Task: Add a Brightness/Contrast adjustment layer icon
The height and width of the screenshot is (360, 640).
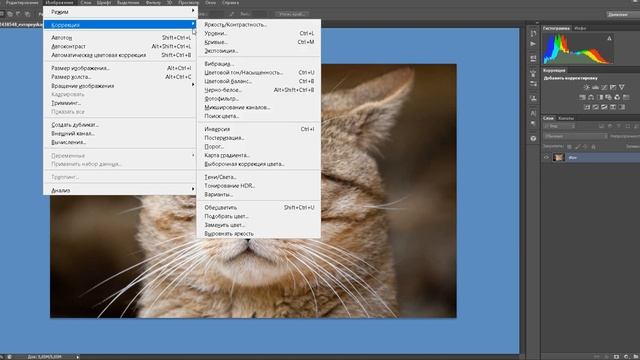Action: pyautogui.click(x=587, y=87)
